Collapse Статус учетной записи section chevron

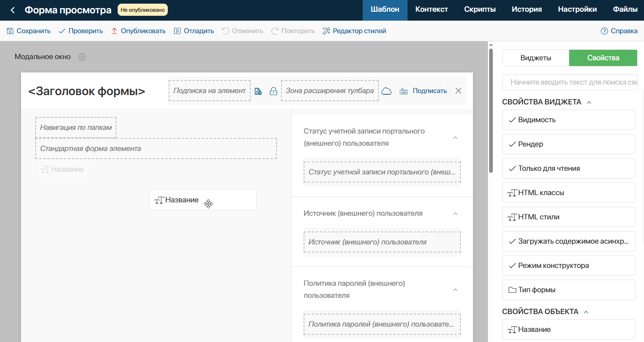pyautogui.click(x=455, y=138)
